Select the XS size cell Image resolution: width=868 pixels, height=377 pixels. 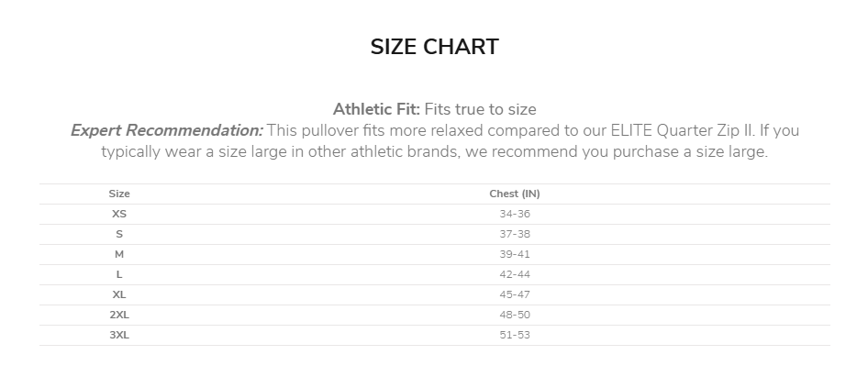(x=119, y=214)
